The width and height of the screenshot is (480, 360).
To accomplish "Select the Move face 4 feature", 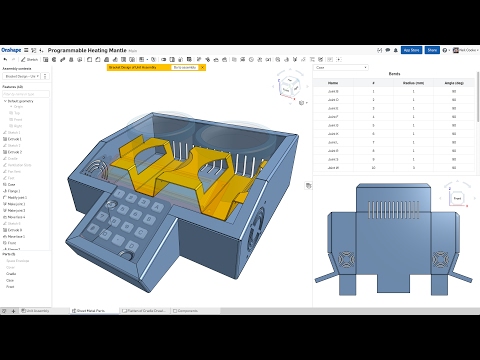I will (16, 217).
